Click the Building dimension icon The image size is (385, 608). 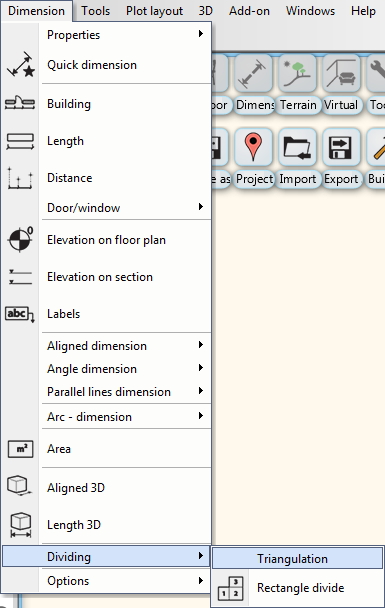coord(20,103)
